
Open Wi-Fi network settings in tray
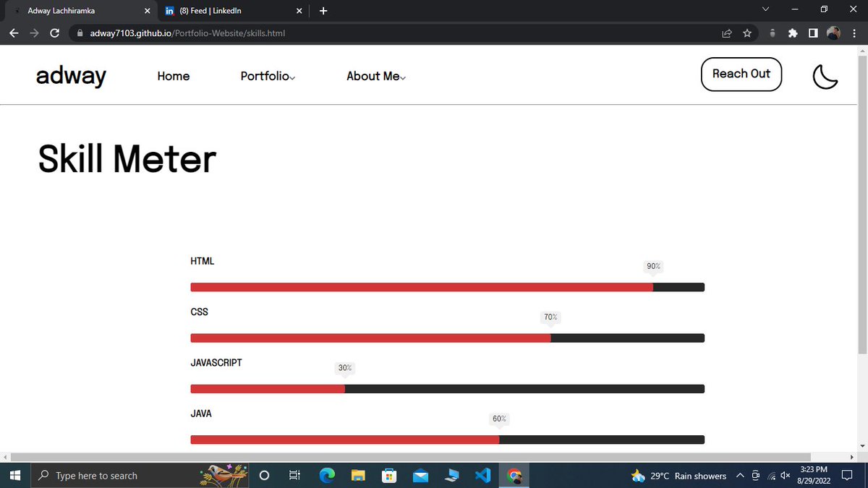[x=771, y=476]
